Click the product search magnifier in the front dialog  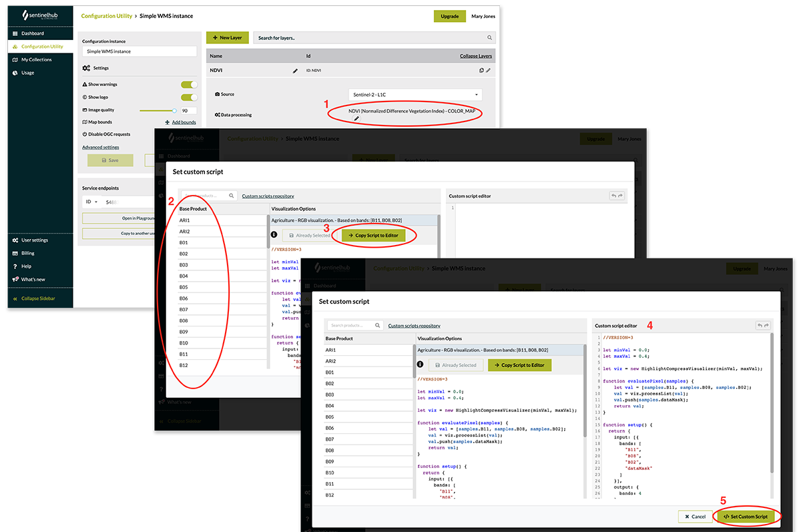tap(378, 326)
